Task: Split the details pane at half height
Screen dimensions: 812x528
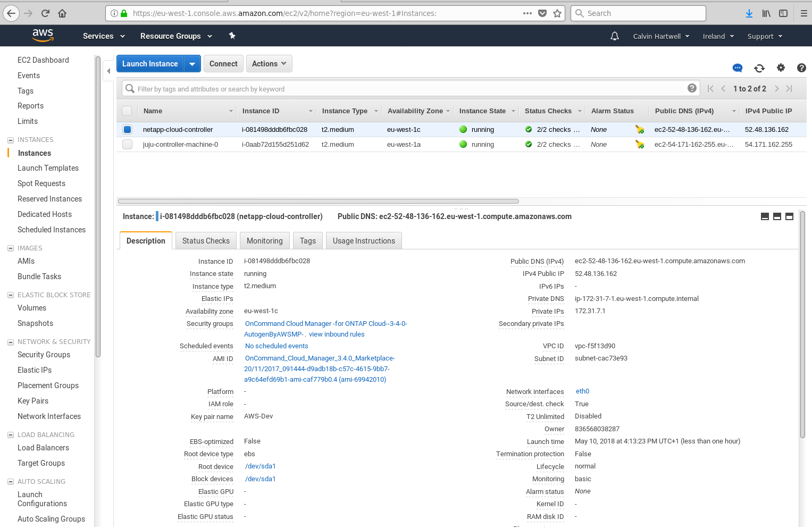Action: 777,216
